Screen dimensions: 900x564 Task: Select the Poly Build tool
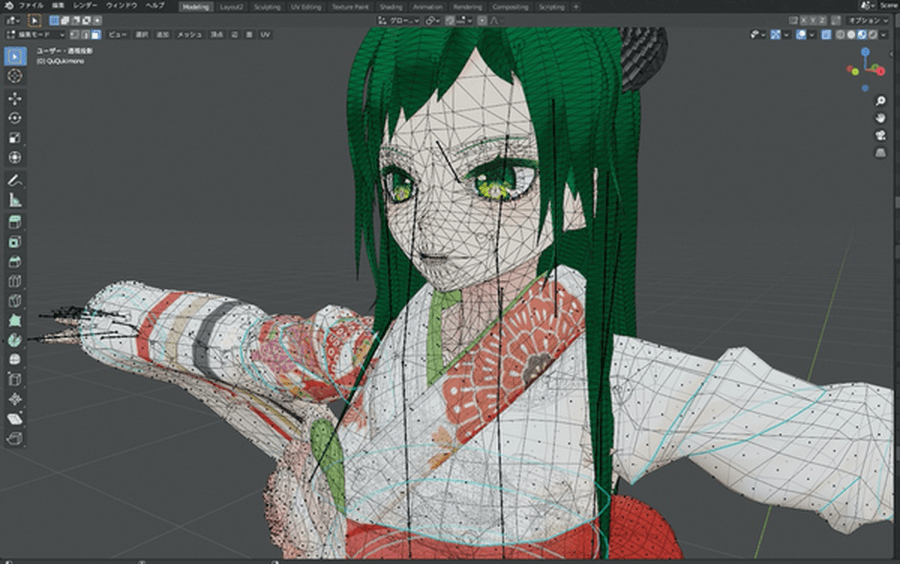(15, 320)
